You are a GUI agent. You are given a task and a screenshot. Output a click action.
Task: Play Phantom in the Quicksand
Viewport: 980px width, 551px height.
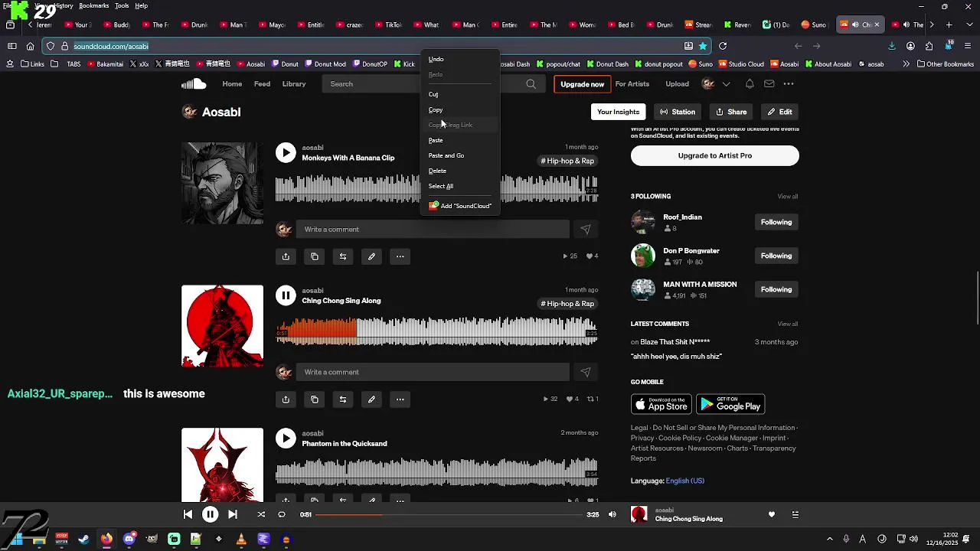click(x=286, y=439)
